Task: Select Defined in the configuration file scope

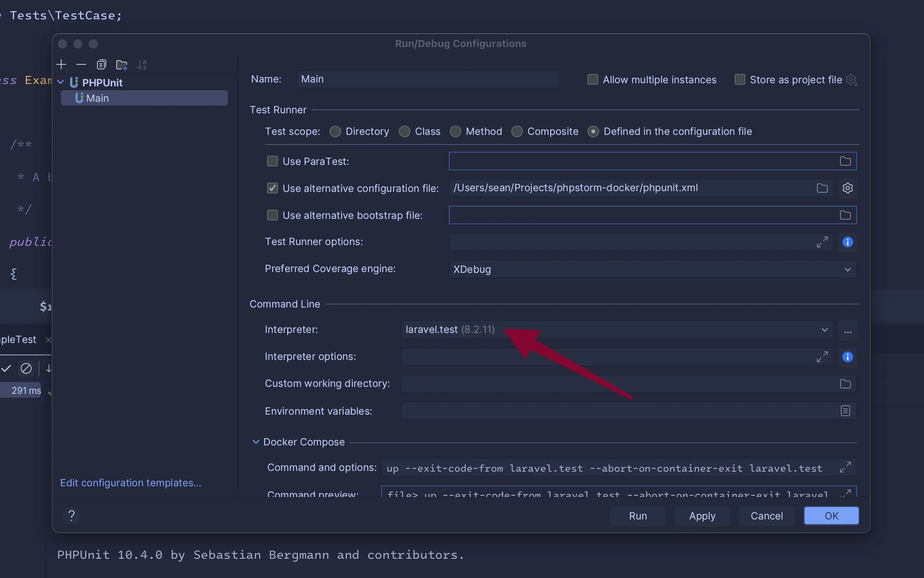Action: pos(593,131)
